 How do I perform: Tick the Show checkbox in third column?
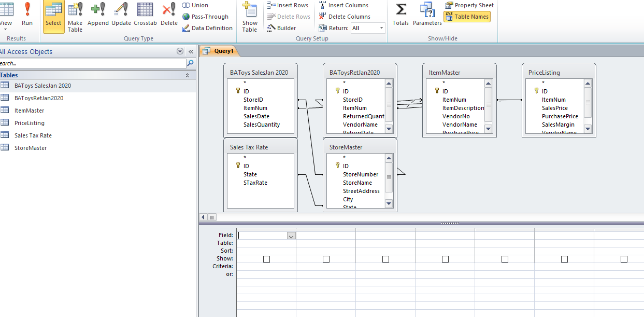(385, 259)
